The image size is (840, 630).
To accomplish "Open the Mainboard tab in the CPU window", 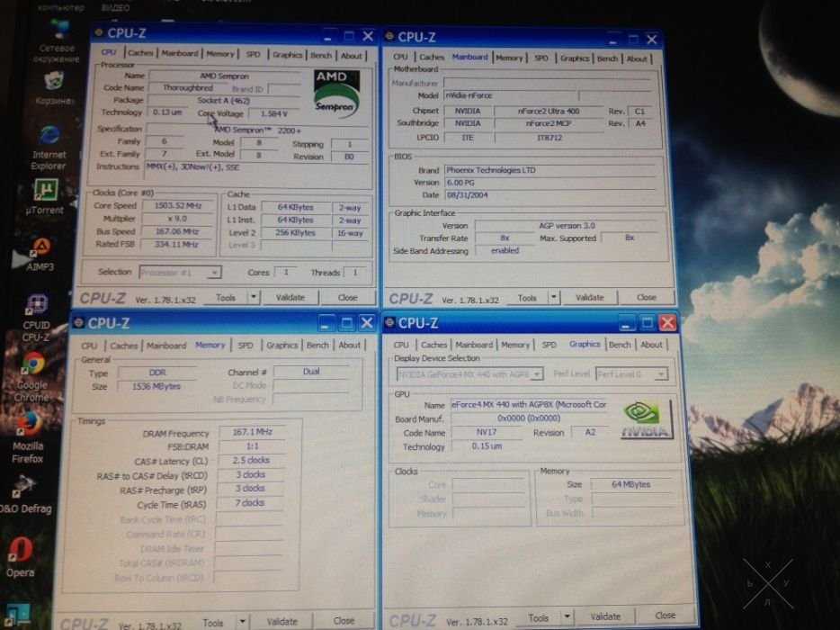I will click(180, 53).
